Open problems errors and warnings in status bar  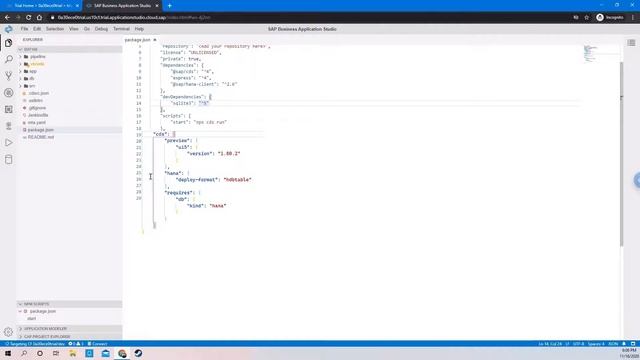point(76,344)
